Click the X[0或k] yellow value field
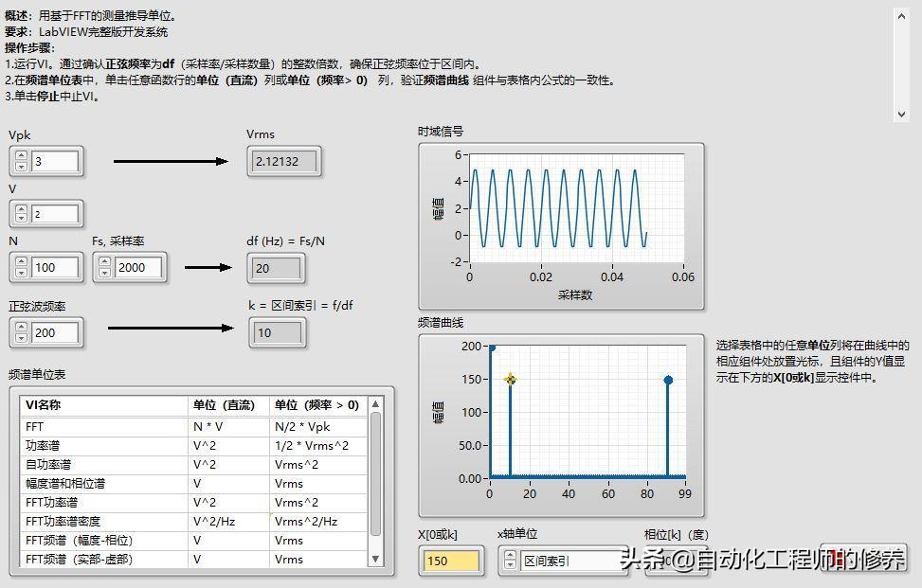The height and width of the screenshot is (588, 922). click(x=452, y=561)
